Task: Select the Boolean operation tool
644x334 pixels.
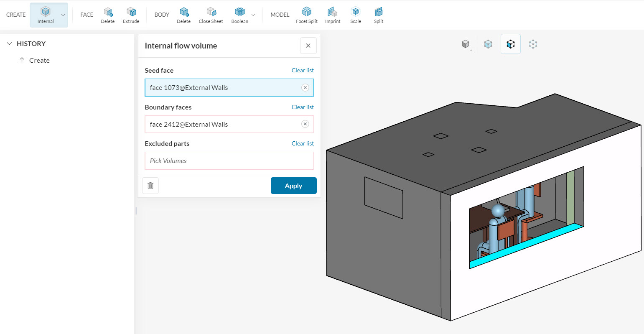Action: click(x=239, y=15)
